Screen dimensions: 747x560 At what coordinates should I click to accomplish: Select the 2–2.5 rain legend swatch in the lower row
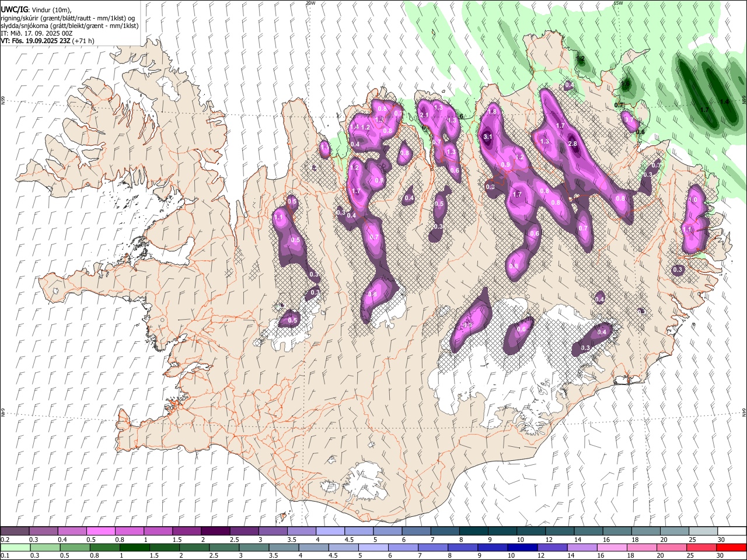(194, 547)
